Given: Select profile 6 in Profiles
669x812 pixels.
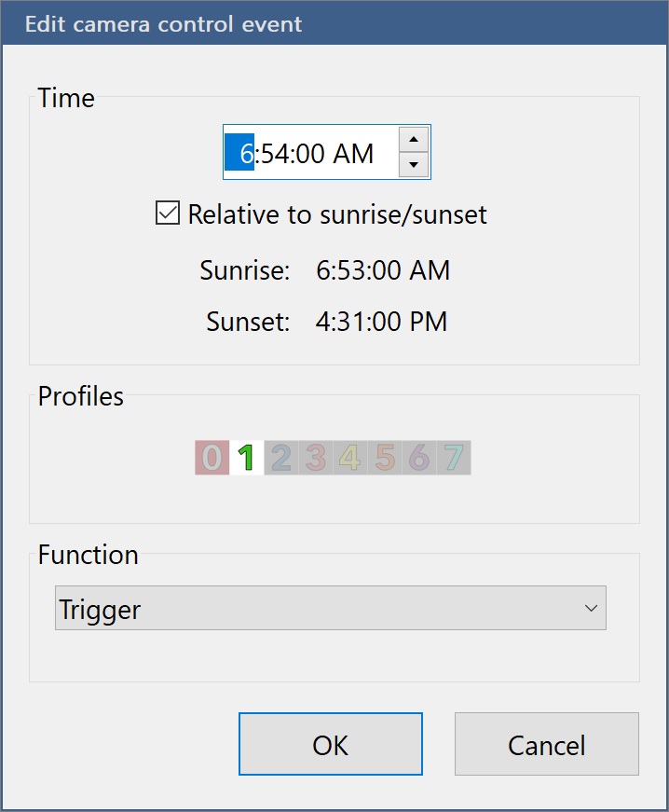Looking at the screenshot, I should [x=419, y=458].
